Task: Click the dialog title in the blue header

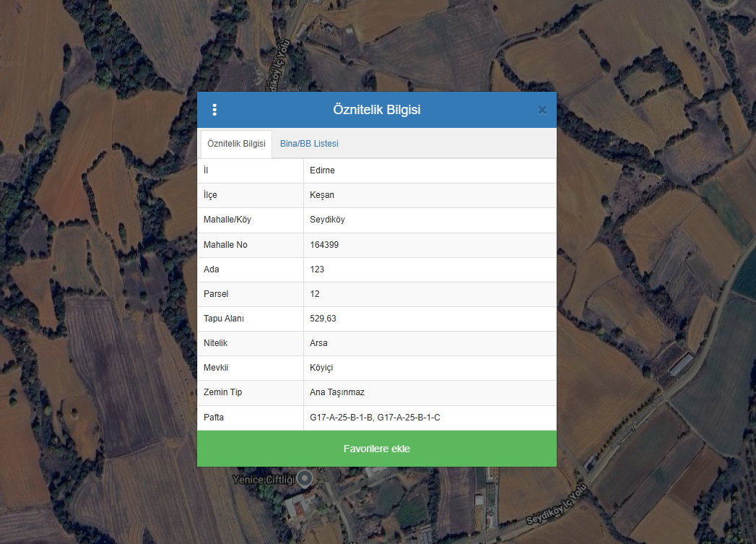Action: pos(376,110)
